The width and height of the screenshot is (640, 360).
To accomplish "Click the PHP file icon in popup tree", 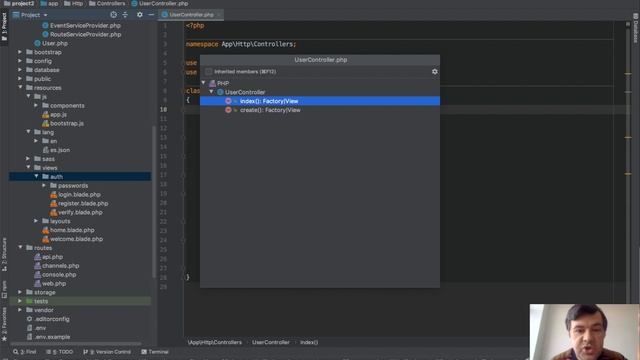I will pyautogui.click(x=212, y=83).
